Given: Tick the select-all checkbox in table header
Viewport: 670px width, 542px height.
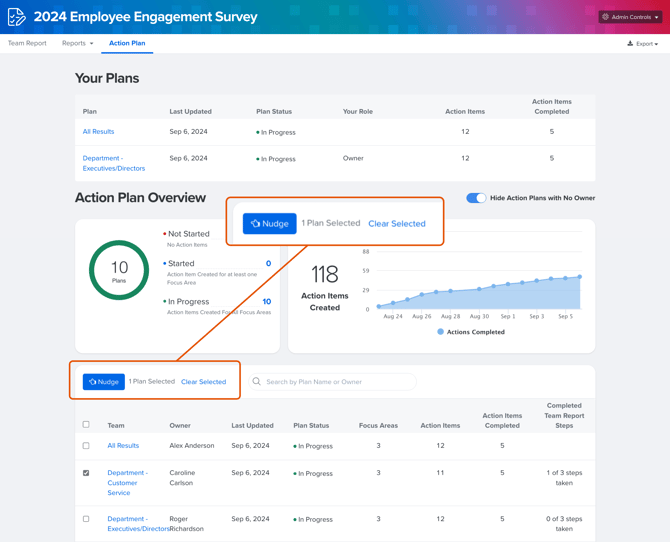Looking at the screenshot, I should pyautogui.click(x=86, y=425).
